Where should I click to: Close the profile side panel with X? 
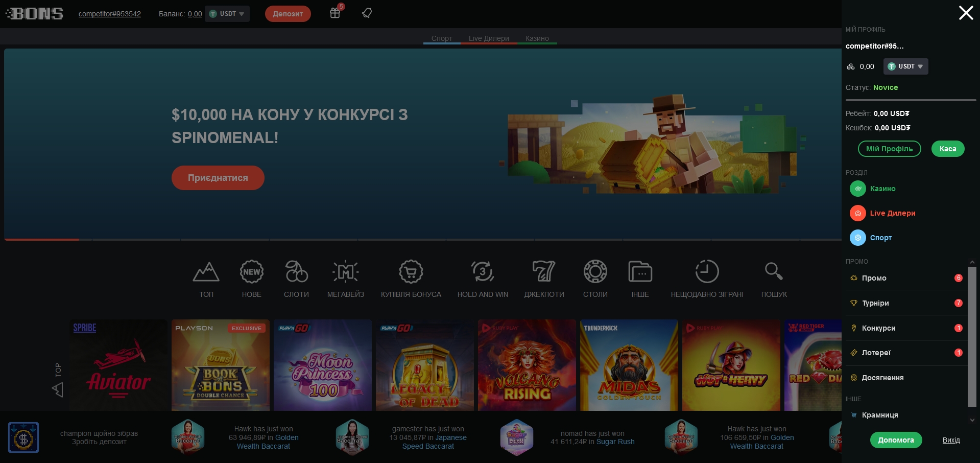[966, 13]
